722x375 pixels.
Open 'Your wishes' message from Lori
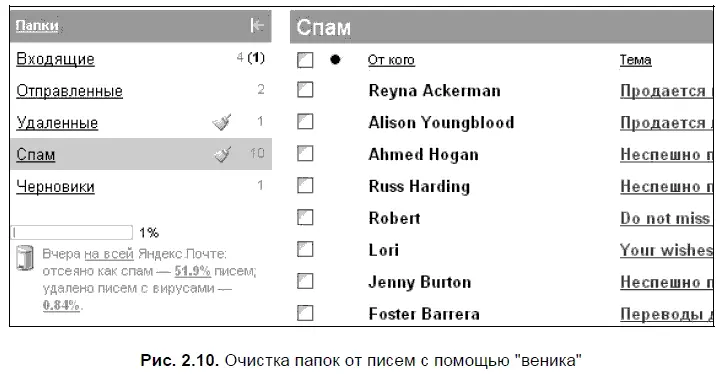666,250
